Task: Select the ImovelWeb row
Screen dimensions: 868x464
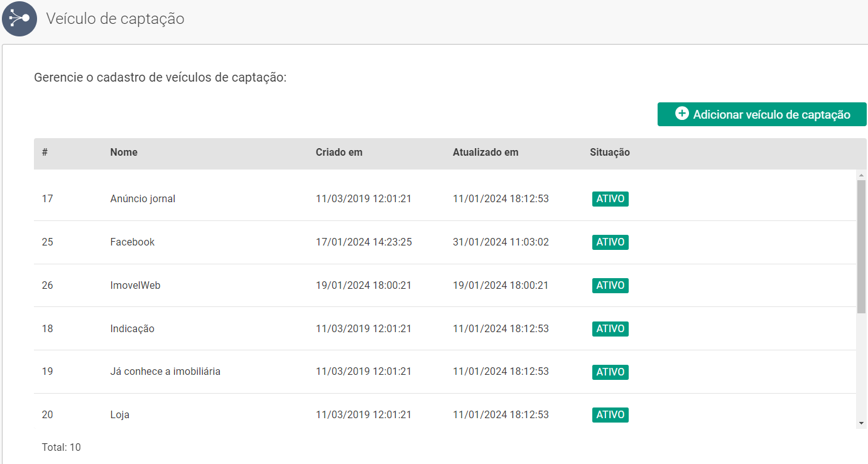Action: 135,286
